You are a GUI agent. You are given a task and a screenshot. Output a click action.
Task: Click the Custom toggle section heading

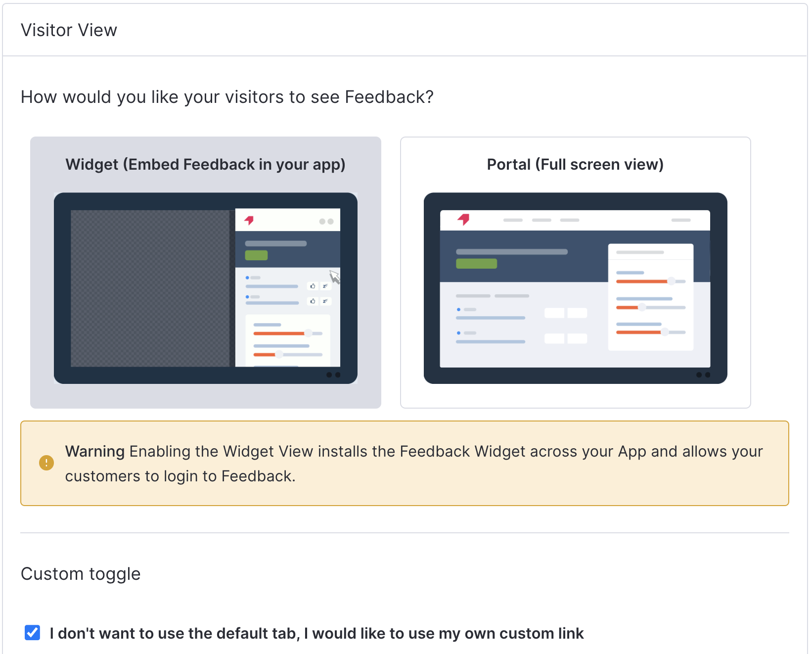[x=81, y=574]
